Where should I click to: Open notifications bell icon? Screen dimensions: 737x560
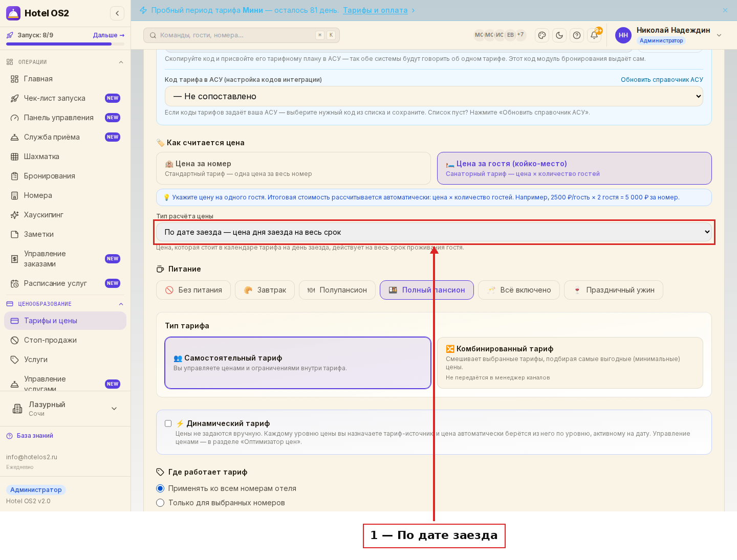[594, 35]
